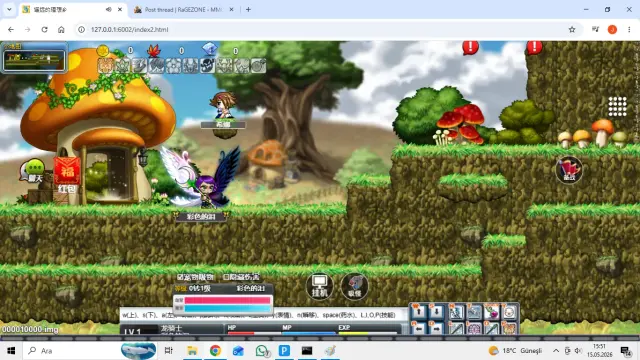Select the first orange buff slot icon
This screenshot has height=360, width=640.
(105, 65)
